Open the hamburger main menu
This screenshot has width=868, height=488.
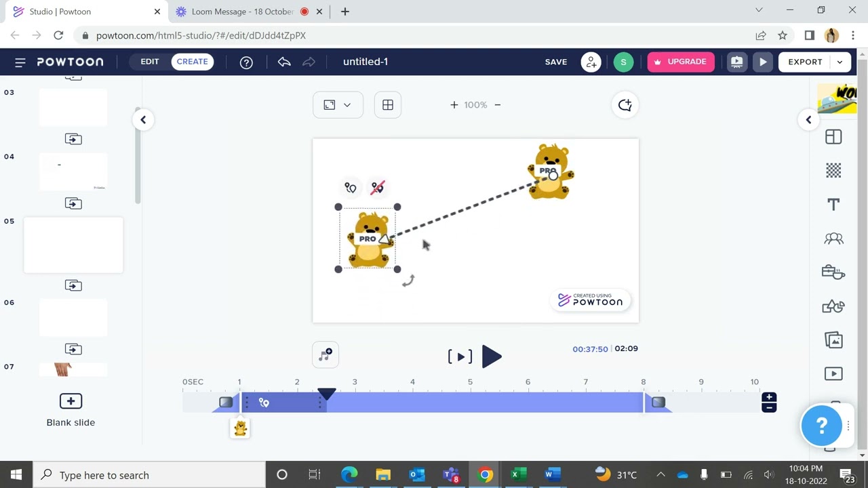[x=20, y=62]
